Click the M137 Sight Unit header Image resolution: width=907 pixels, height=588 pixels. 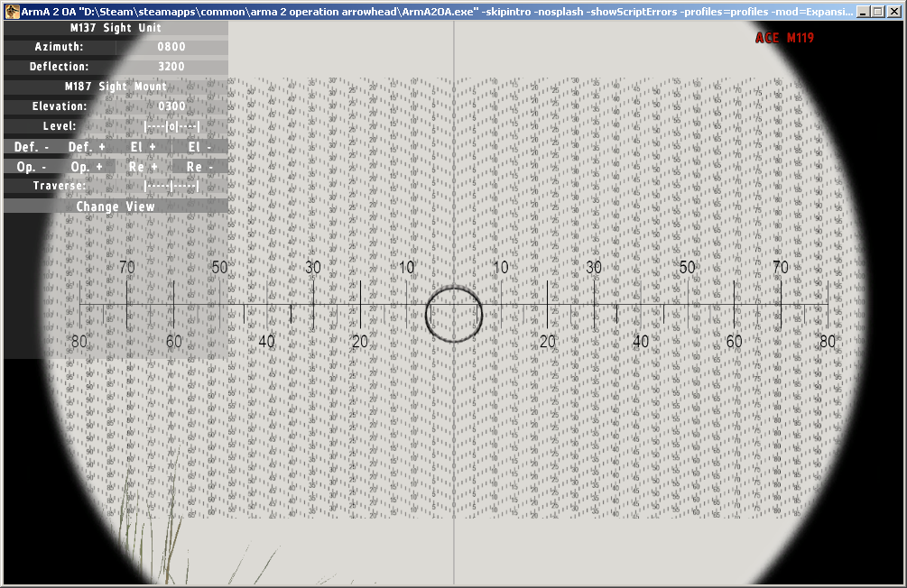tap(116, 28)
